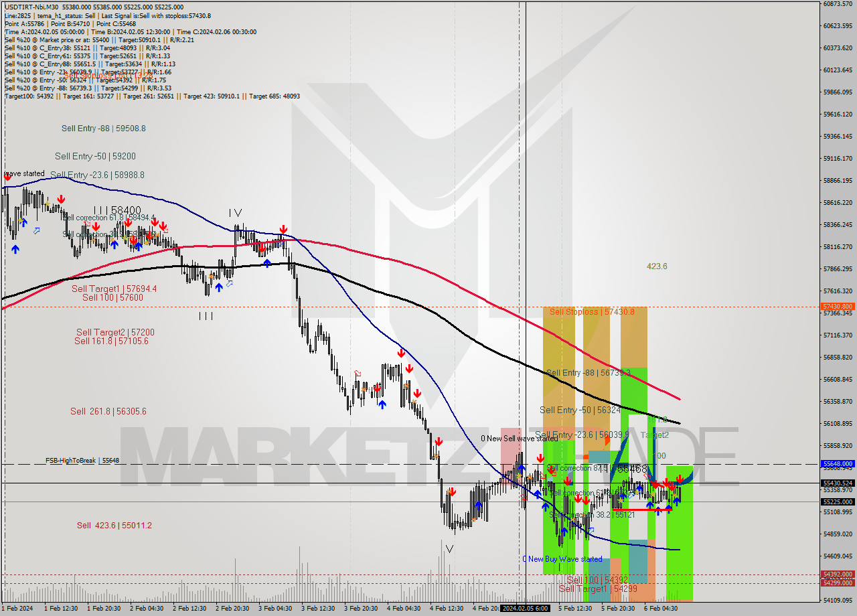Click the 56858.390 price axis value
The image size is (857, 616).
838,357
